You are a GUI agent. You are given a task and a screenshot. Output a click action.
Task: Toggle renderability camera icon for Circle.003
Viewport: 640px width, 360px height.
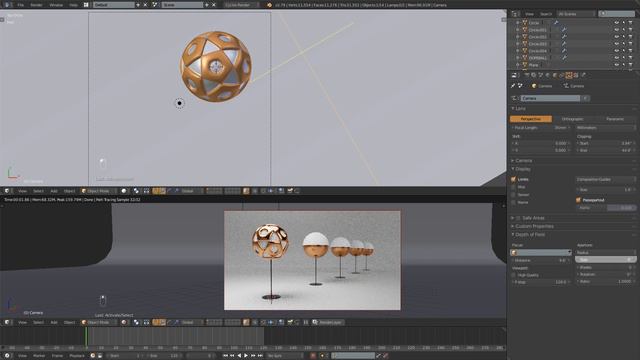point(631,44)
